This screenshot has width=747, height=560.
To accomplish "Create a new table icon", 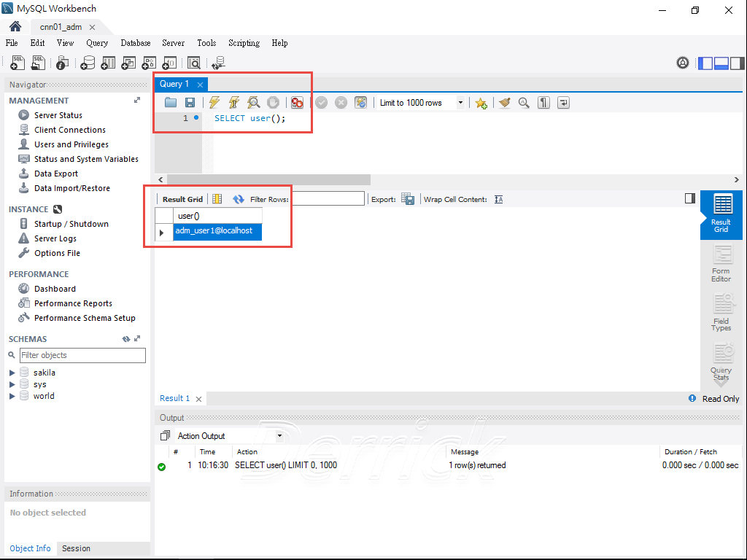I will point(108,63).
